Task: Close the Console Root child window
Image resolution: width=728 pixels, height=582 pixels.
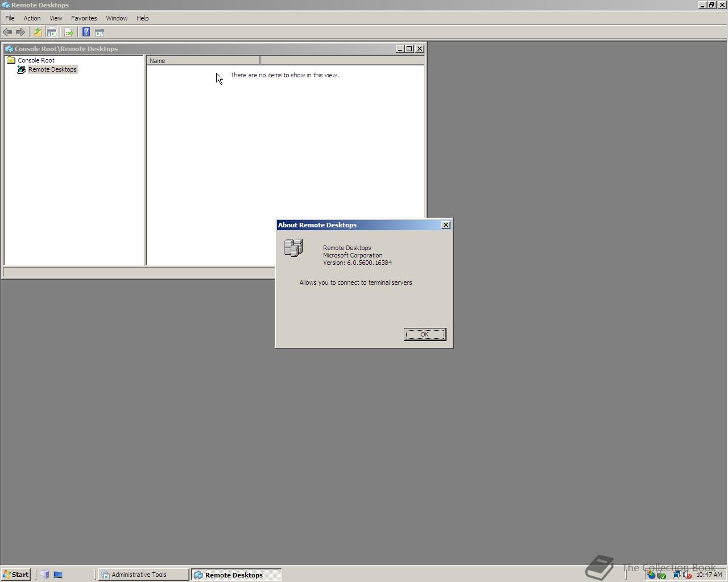Action: (420, 49)
